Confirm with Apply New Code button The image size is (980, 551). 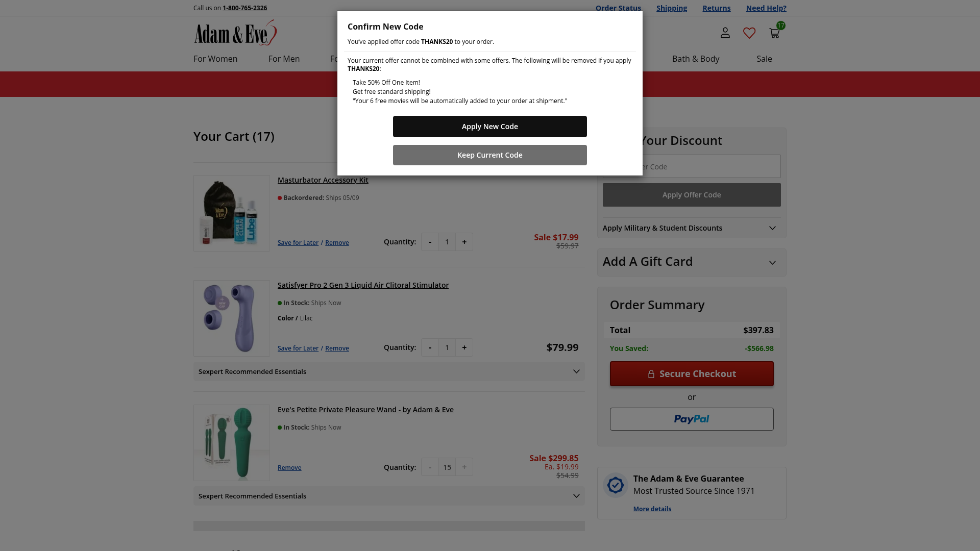pos(490,127)
